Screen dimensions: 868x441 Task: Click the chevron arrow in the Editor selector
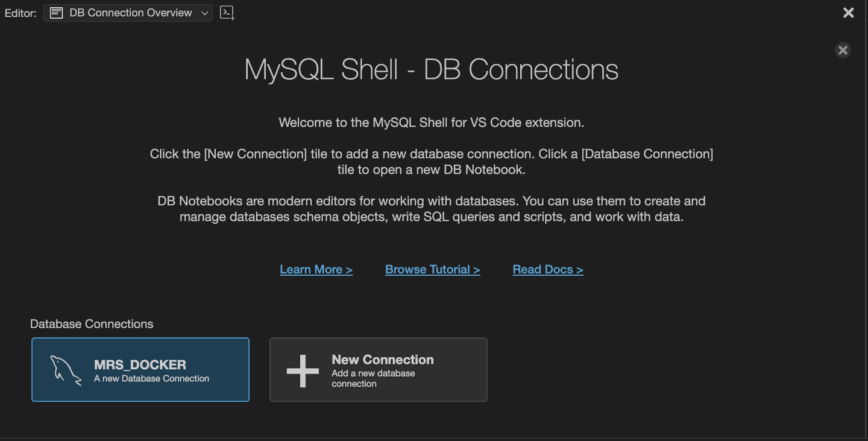204,13
